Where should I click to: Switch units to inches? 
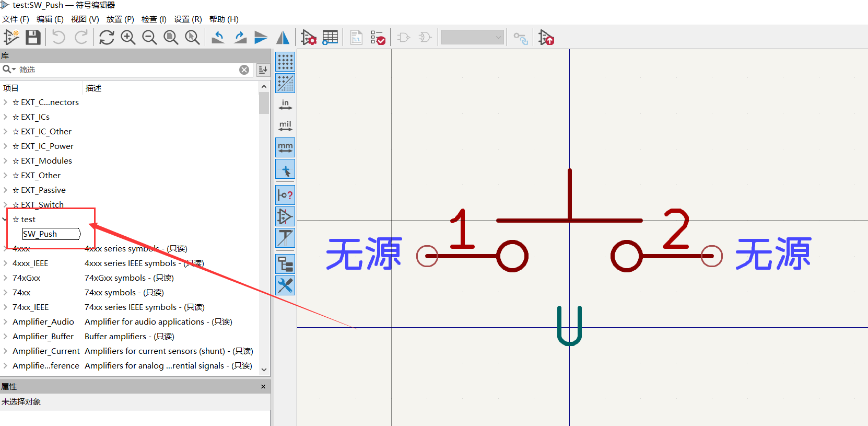click(x=285, y=105)
